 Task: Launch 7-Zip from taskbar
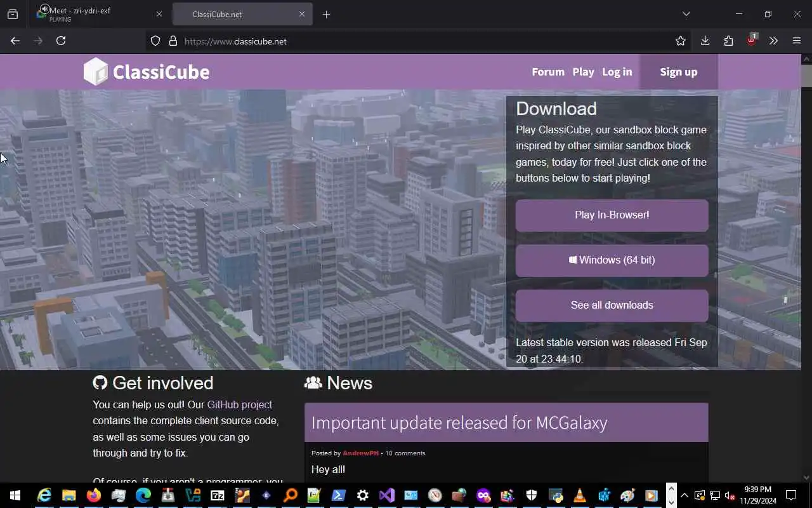tap(217, 495)
